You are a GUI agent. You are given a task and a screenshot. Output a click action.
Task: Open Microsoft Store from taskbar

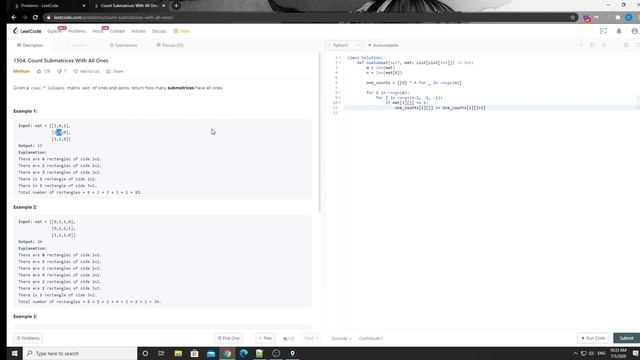194,353
